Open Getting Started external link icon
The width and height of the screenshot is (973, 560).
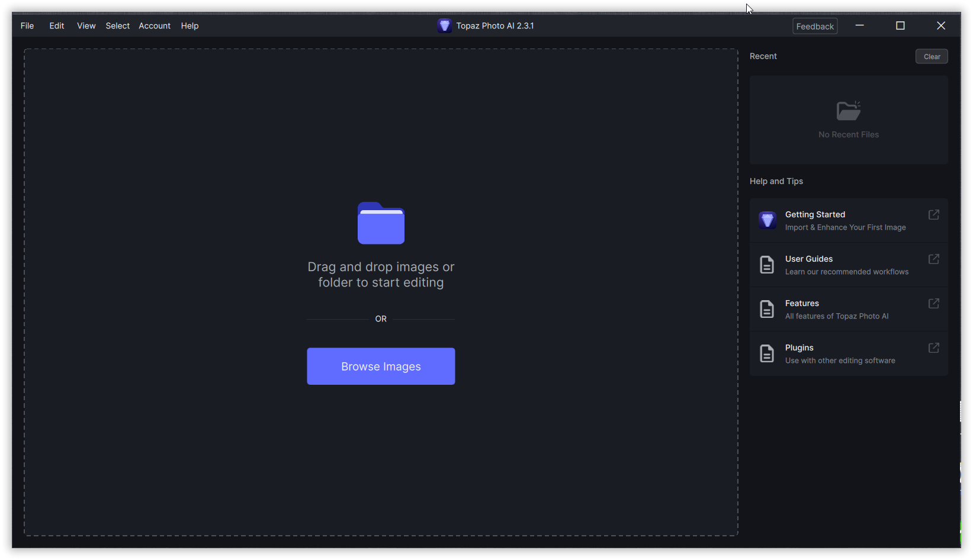point(934,214)
